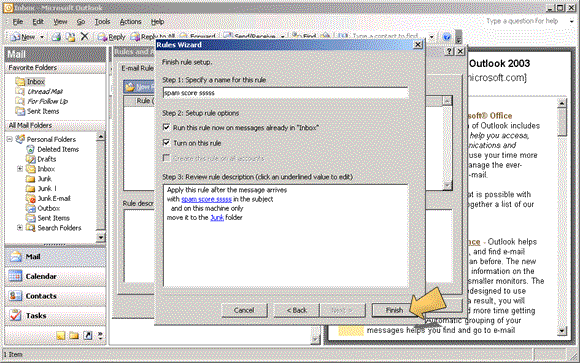Click the Reply toolbar button
580x363 pixels.
pyautogui.click(x=111, y=37)
